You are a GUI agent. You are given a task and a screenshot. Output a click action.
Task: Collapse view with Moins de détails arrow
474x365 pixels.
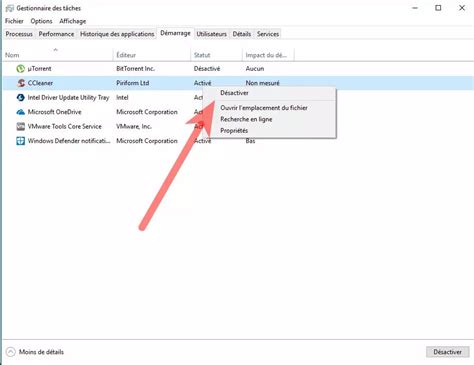coord(11,352)
